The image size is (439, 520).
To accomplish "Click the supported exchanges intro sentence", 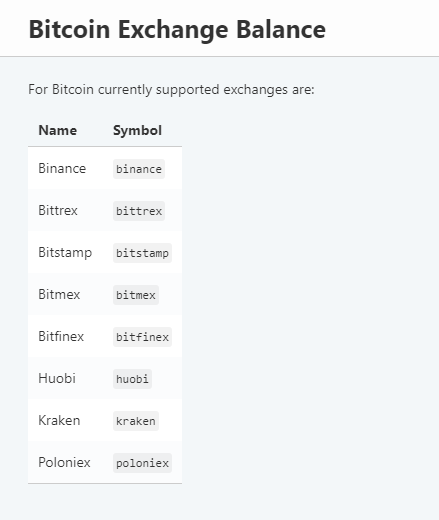I will pyautogui.click(x=171, y=90).
